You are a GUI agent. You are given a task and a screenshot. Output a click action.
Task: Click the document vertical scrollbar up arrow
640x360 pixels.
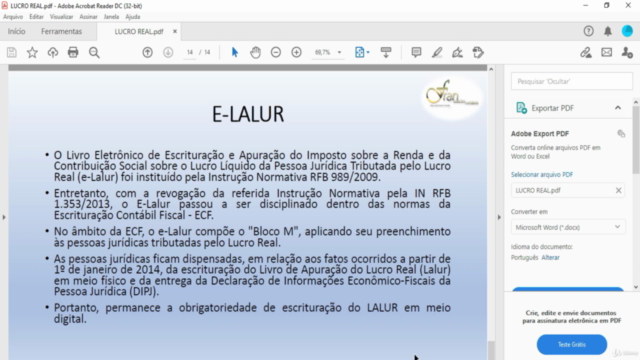tap(491, 69)
